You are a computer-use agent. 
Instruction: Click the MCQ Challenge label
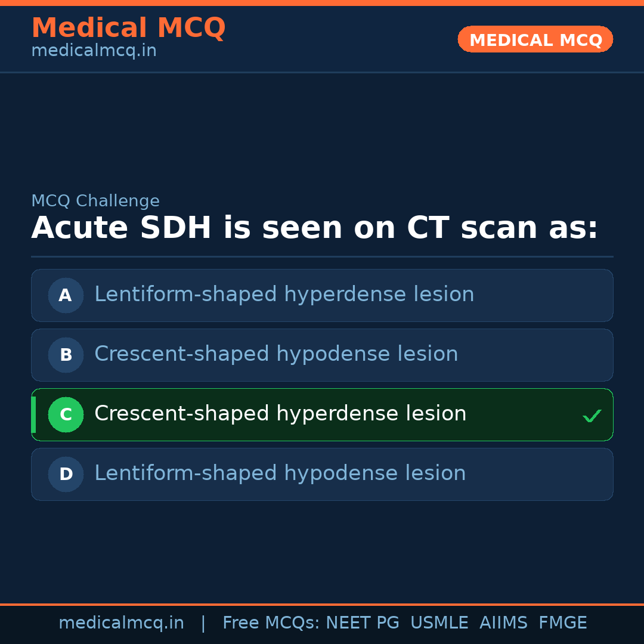point(95,201)
